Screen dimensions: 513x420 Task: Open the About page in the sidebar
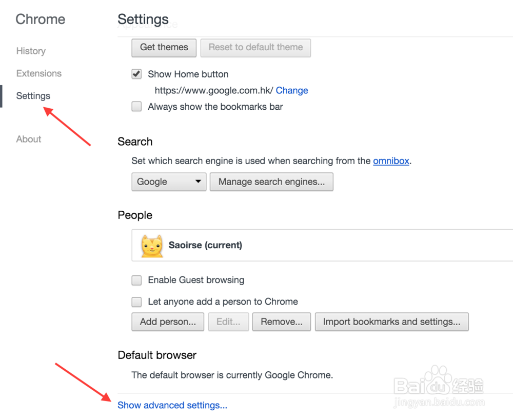coord(29,139)
